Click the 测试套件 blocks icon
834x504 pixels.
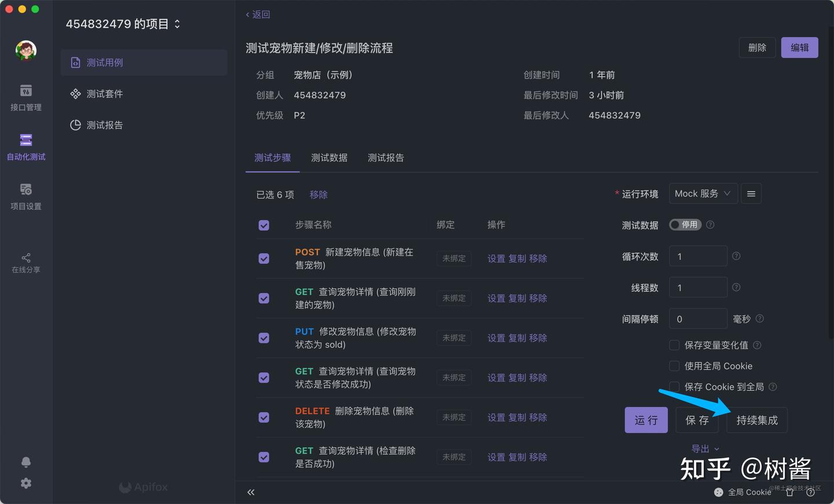point(75,94)
